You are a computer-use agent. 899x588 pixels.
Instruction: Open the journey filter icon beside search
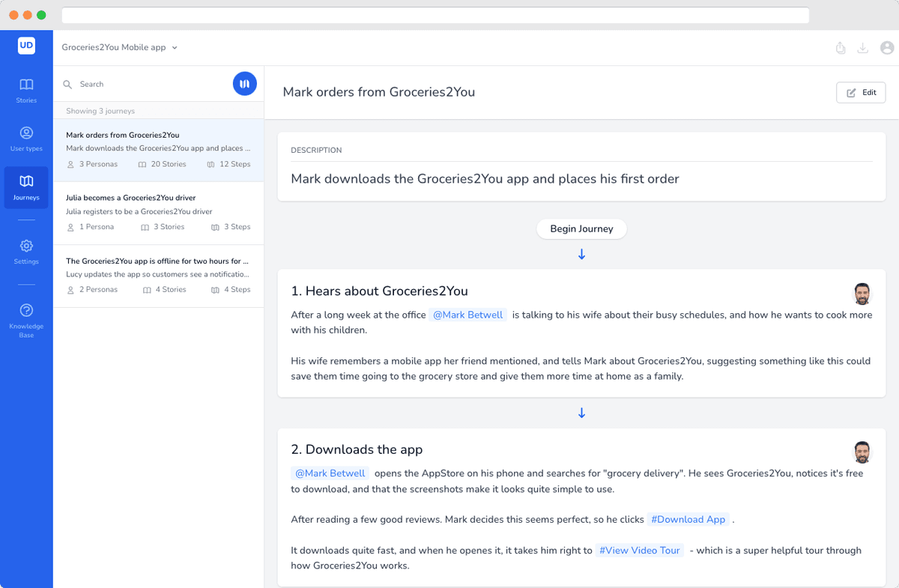245,83
